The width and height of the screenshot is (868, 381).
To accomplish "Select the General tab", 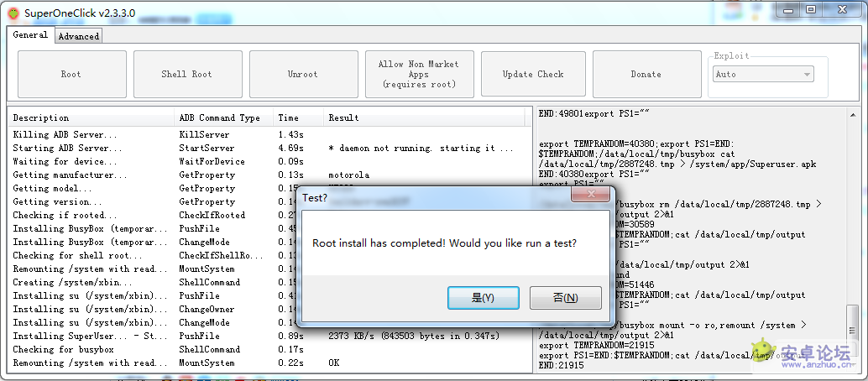I will click(30, 35).
